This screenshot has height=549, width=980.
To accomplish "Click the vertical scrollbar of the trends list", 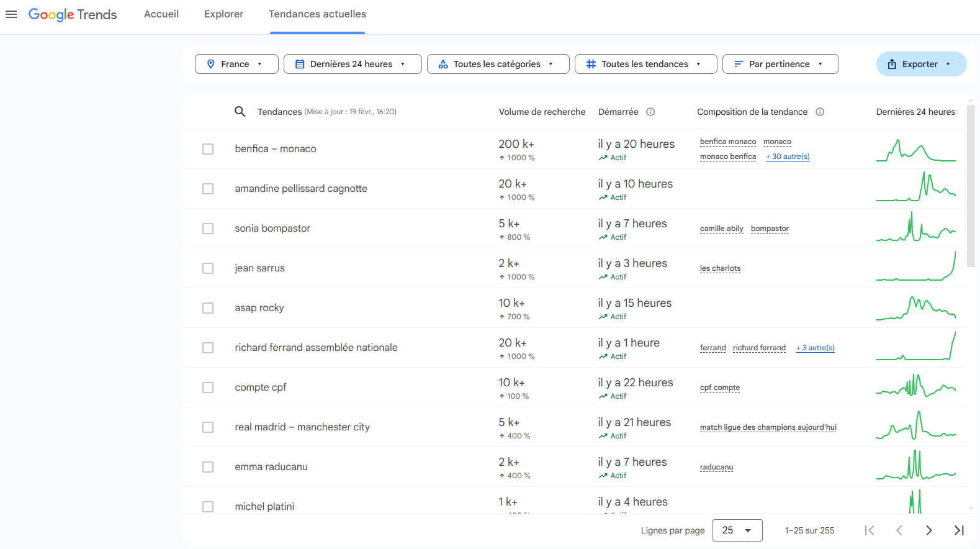I will [x=971, y=186].
